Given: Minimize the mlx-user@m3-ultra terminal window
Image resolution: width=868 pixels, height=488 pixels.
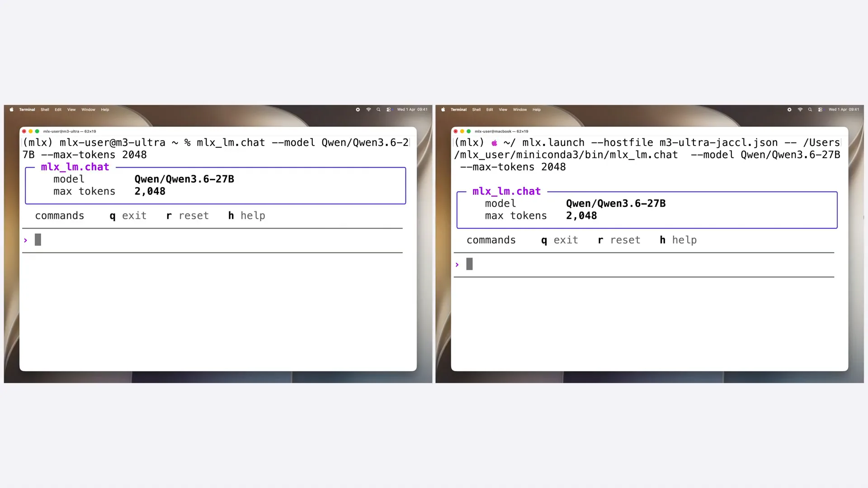Looking at the screenshot, I should tap(30, 131).
